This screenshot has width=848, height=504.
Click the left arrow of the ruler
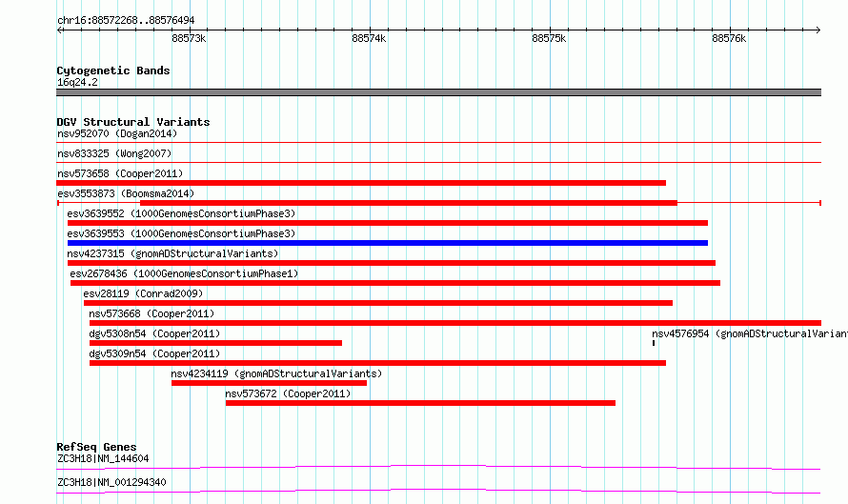click(60, 30)
